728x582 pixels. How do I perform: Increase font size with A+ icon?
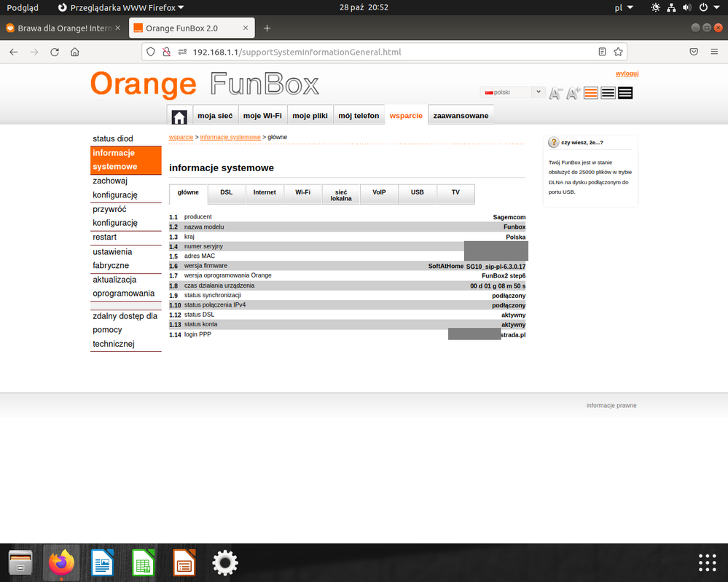click(574, 93)
